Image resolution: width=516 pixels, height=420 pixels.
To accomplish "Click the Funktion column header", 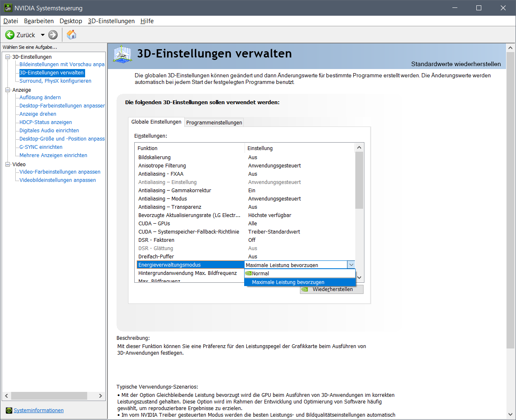I will point(190,148).
